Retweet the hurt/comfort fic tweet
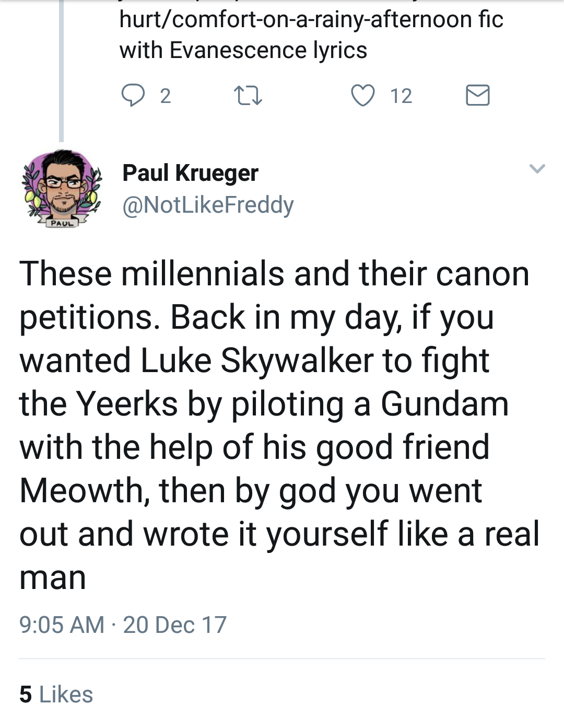The height and width of the screenshot is (728, 564). (x=248, y=96)
